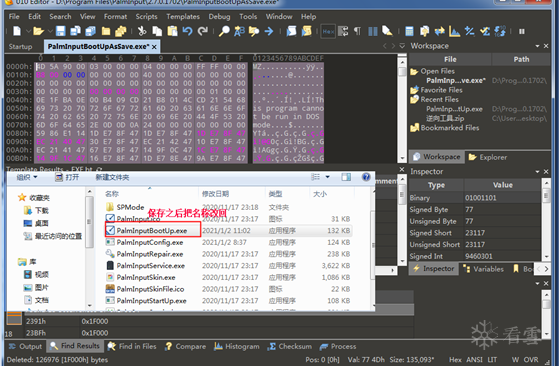Open the New file dropdown arrow
The height and width of the screenshot is (366, 560).
pyautogui.click(x=28, y=31)
